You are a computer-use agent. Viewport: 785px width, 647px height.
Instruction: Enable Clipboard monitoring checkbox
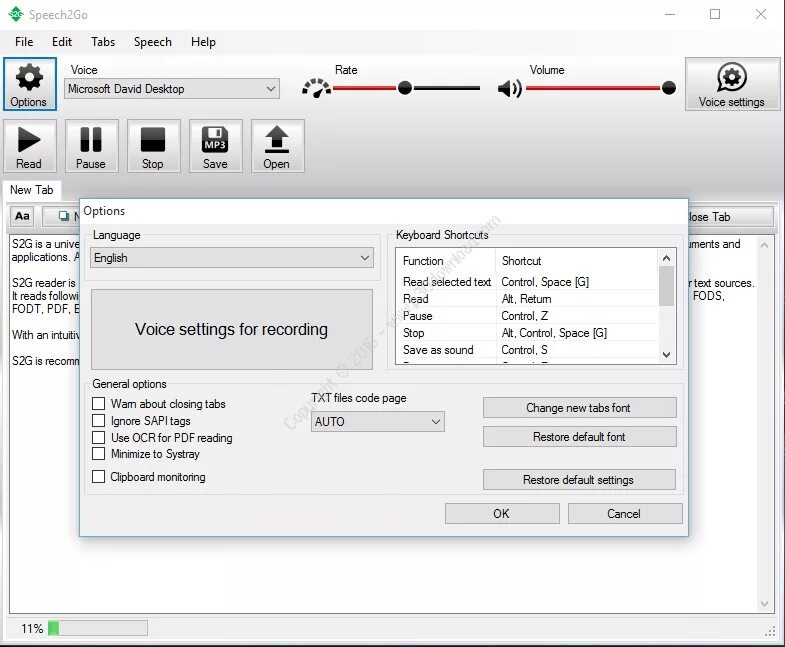[99, 477]
